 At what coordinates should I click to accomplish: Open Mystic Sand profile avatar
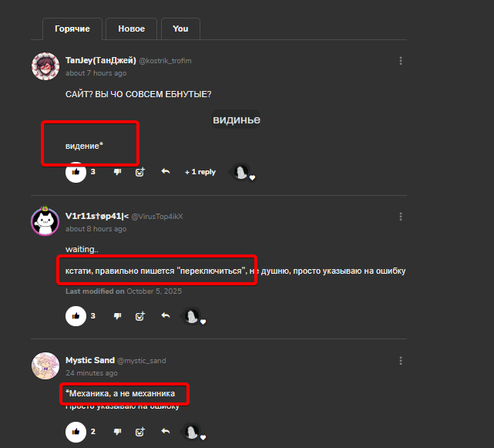(x=45, y=365)
